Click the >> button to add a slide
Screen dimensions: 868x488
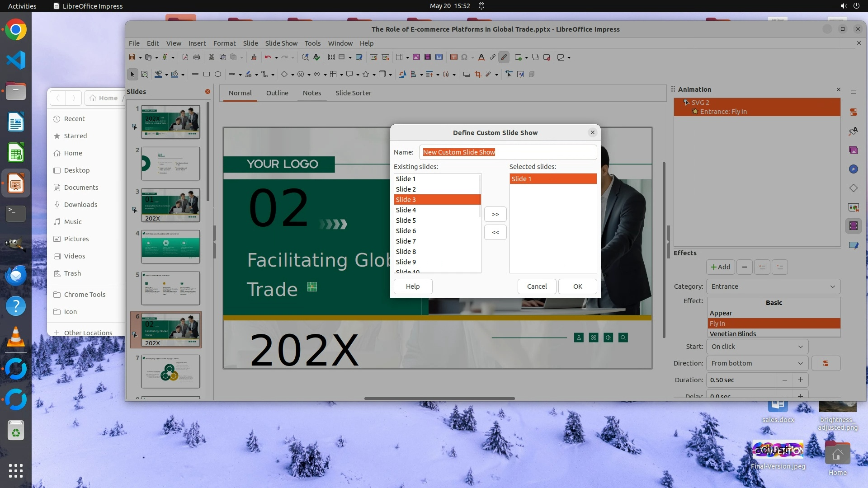pyautogui.click(x=495, y=214)
